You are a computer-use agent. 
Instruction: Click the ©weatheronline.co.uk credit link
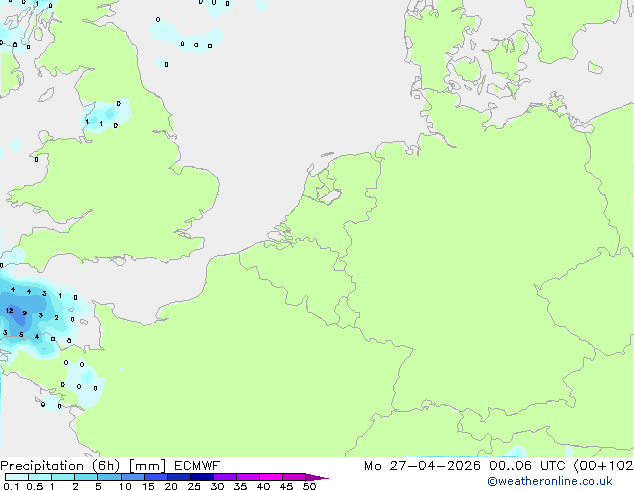549,481
